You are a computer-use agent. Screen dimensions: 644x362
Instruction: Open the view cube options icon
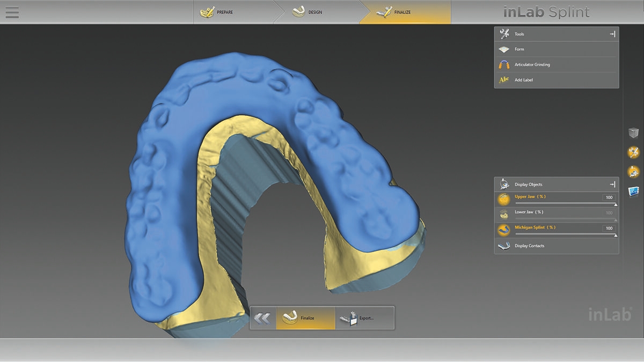[634, 133]
